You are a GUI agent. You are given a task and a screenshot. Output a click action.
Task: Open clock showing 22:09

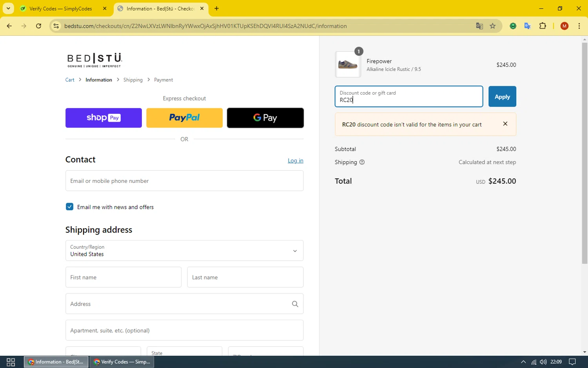(556, 362)
